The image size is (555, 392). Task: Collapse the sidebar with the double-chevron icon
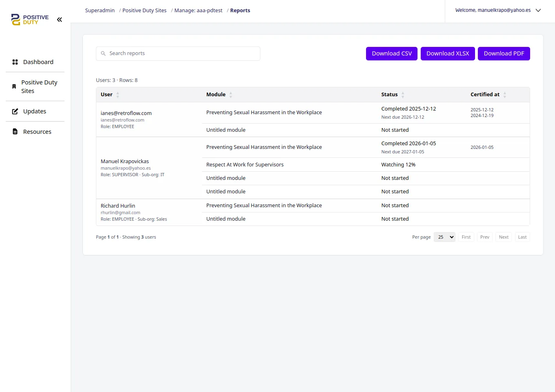coord(59,19)
